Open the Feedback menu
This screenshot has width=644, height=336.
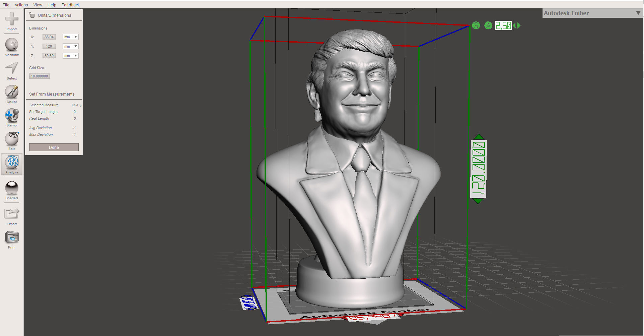click(70, 5)
